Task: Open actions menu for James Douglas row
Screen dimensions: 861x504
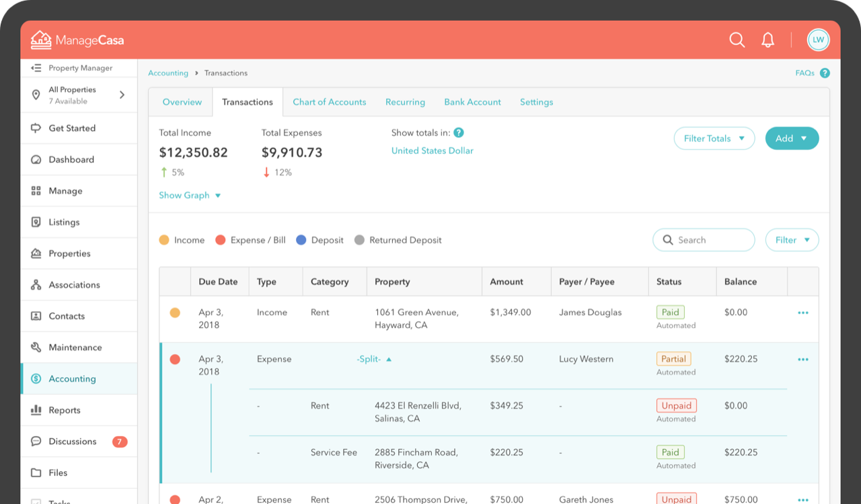Action: (x=803, y=312)
